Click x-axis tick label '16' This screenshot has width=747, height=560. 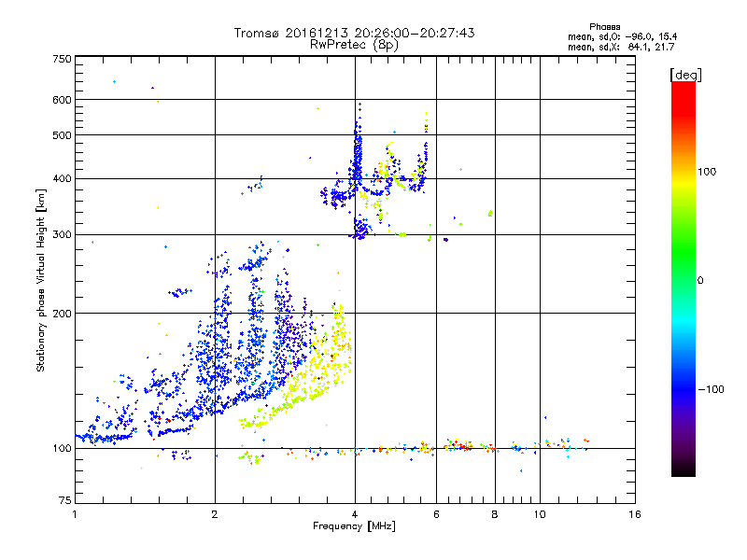pos(635,514)
